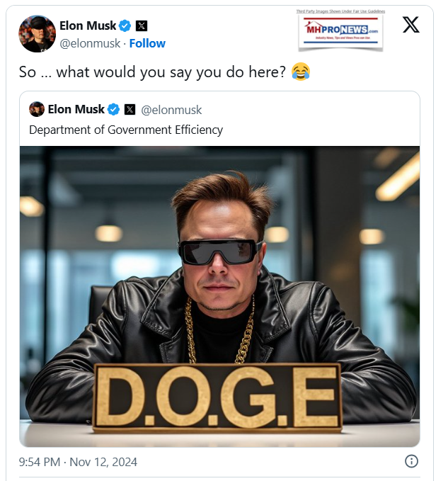This screenshot has height=481, width=448.
Task: Open the info icon beside the timestamp
Action: pyautogui.click(x=410, y=462)
